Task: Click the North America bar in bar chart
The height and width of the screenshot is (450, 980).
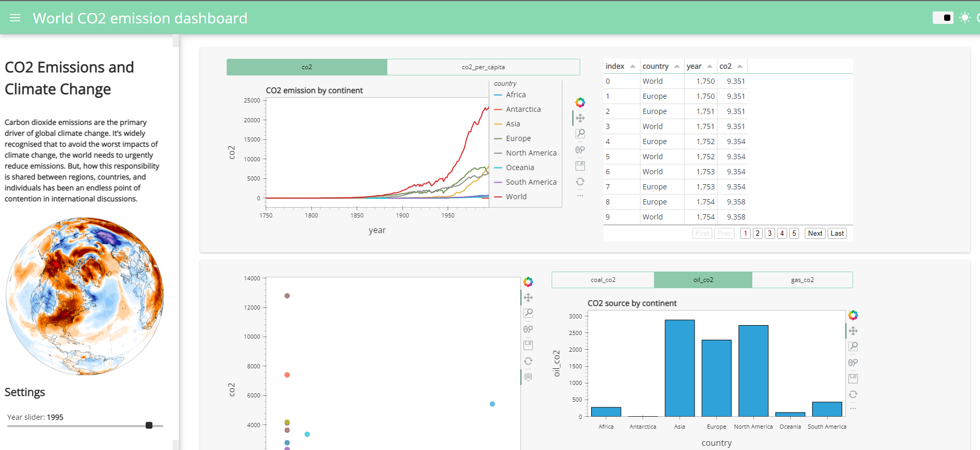Action: (x=753, y=371)
